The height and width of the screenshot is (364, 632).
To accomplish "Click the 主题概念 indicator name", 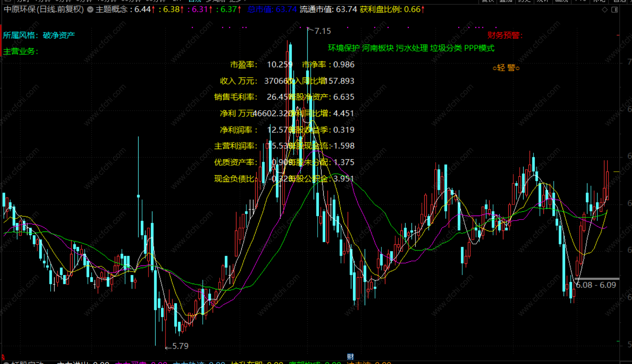I will click(111, 9).
